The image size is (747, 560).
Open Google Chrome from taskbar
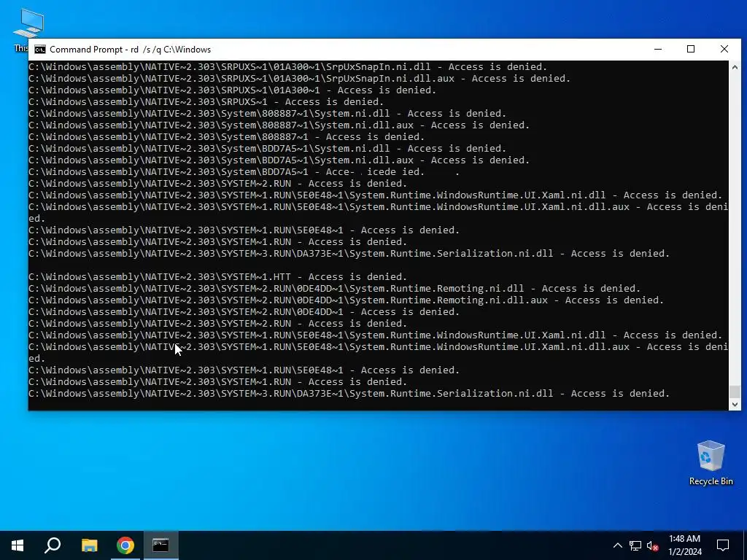(125, 545)
